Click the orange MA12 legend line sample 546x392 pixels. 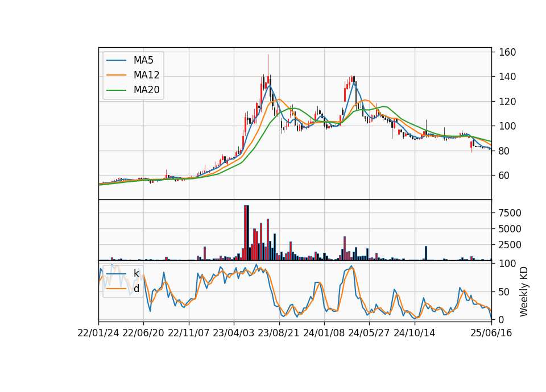coord(116,75)
